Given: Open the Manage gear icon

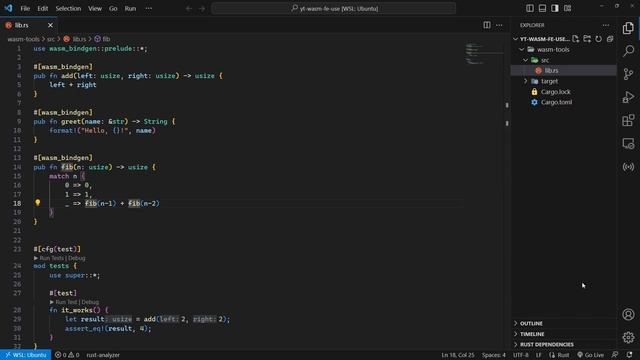Looking at the screenshot, I should click(628, 337).
